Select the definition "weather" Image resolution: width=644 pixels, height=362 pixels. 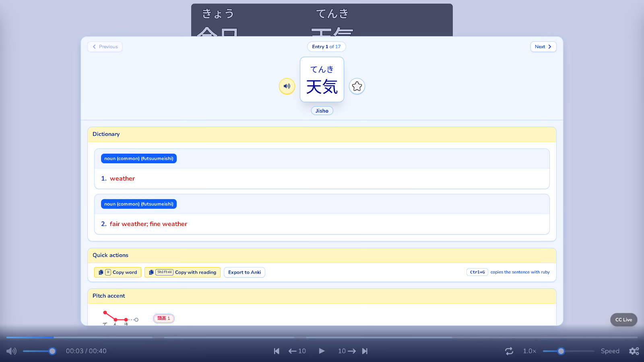pos(122,179)
